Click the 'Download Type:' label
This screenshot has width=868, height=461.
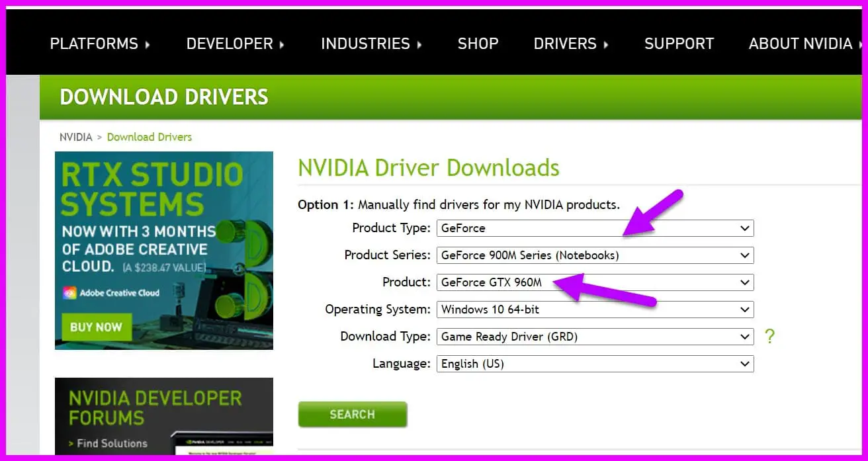click(x=385, y=337)
